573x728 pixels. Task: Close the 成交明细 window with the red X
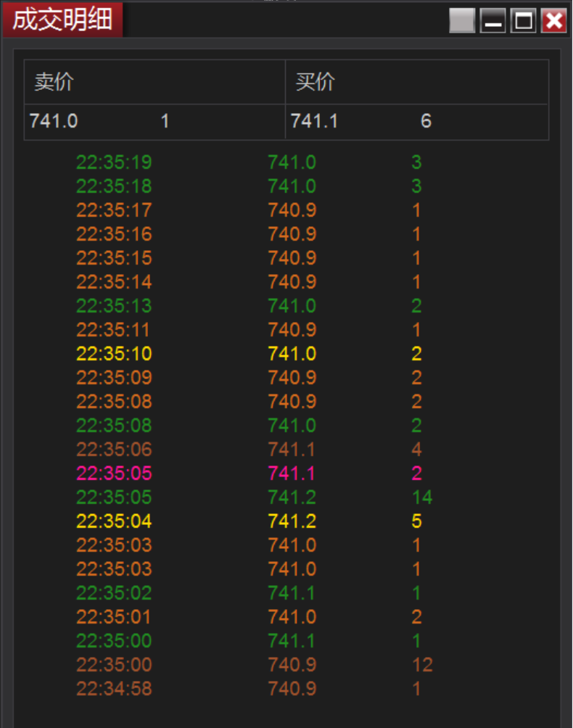(554, 21)
